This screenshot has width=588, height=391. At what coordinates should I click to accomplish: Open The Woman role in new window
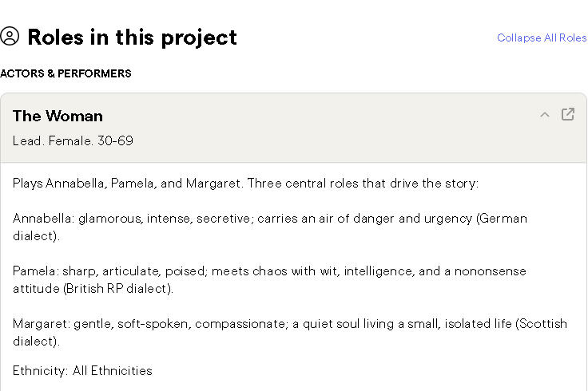coord(568,114)
